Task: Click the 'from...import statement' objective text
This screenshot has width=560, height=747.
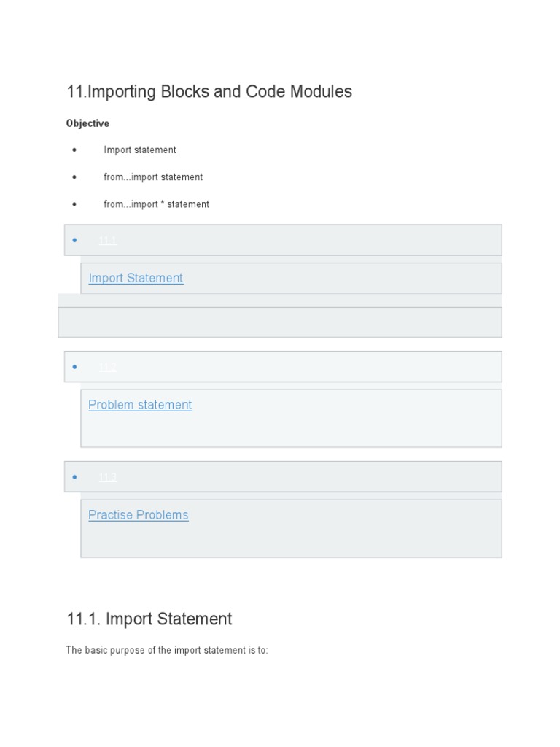Action: pos(153,177)
